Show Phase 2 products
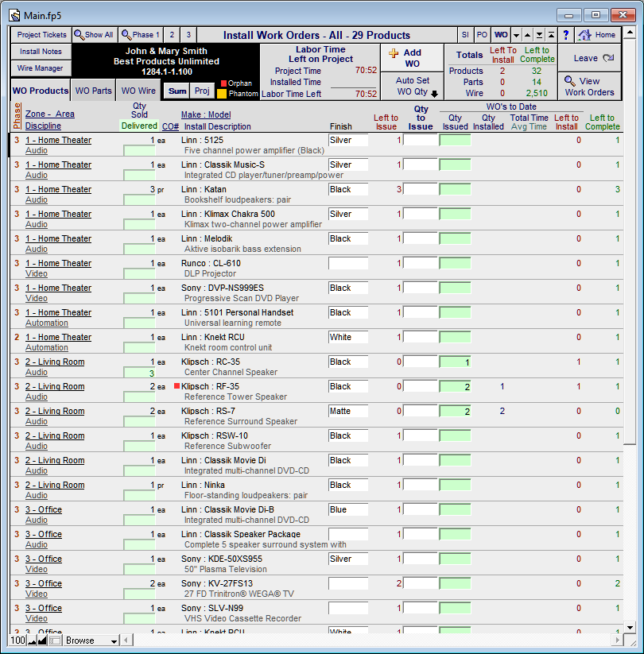This screenshot has width=644, height=654. coord(172,35)
